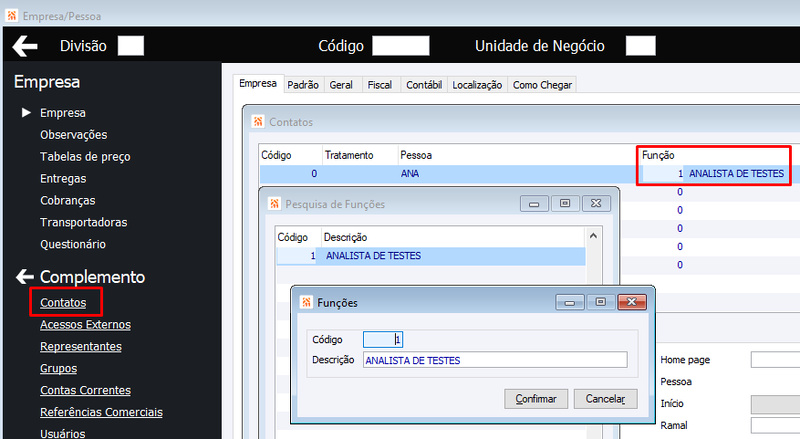Screen dimensions: 800x439
Task: Open the Grupos link
Action: 59,369
